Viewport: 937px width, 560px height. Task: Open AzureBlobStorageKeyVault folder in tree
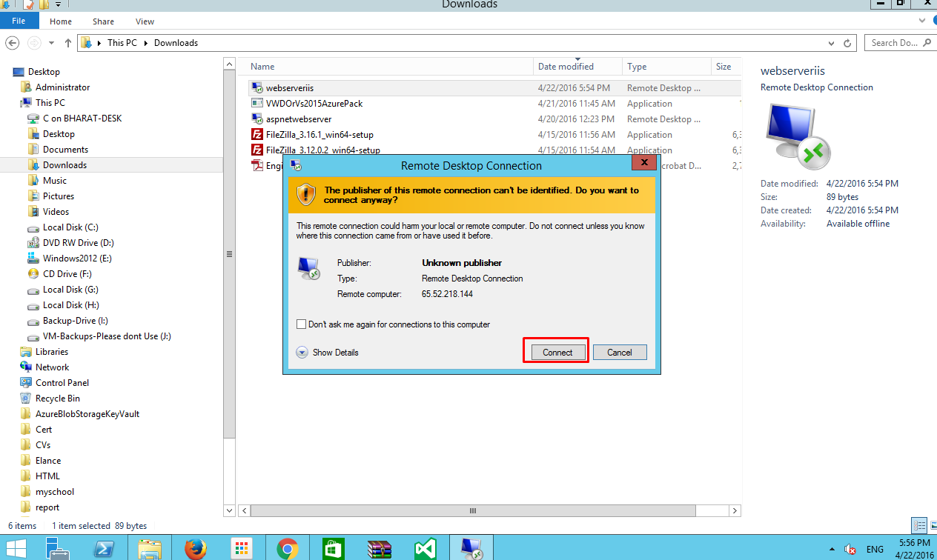pyautogui.click(x=87, y=414)
